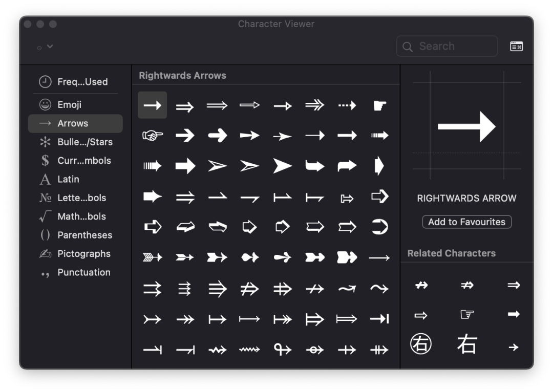Click the Search field
Viewport: 553px width, 392px height.
[x=447, y=46]
